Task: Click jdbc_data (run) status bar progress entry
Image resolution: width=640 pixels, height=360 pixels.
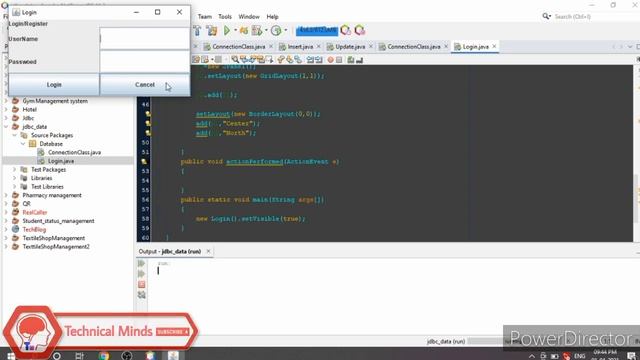Action: (x=446, y=341)
